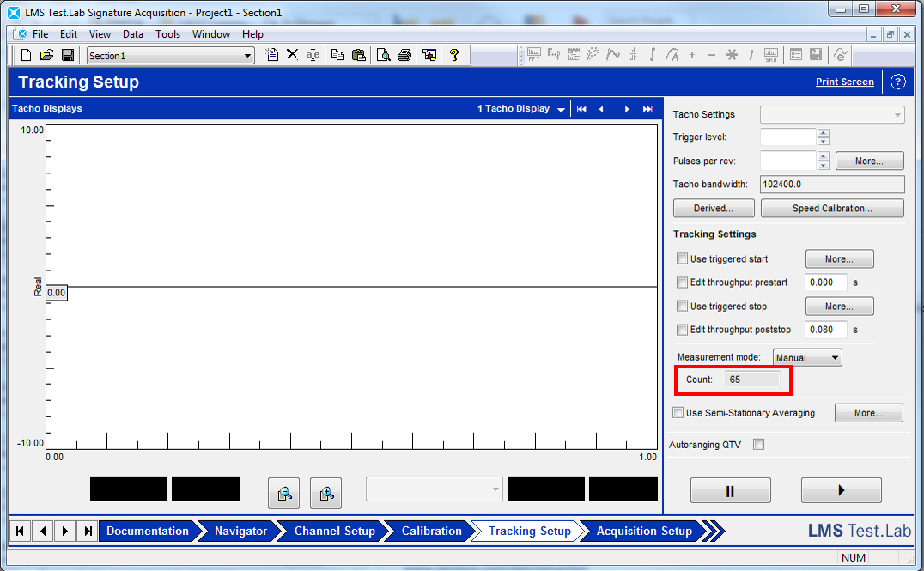Image resolution: width=924 pixels, height=571 pixels.
Task: Expand more workflow tabs with double chevron
Action: [x=714, y=531]
